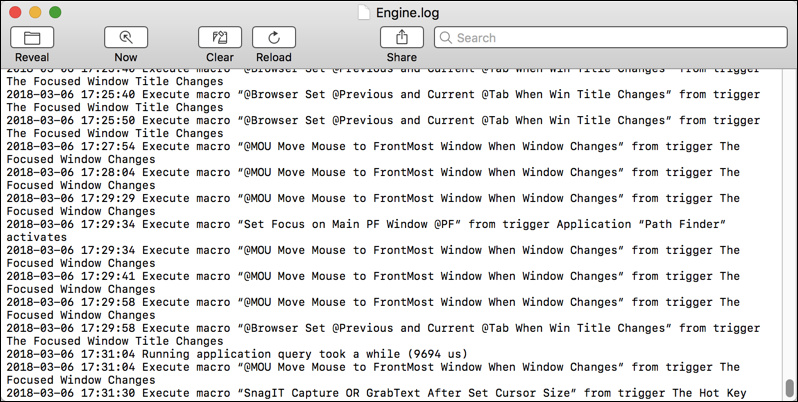Image resolution: width=798 pixels, height=402 pixels.
Task: Close the Engine.log window with red button
Action: (x=15, y=12)
